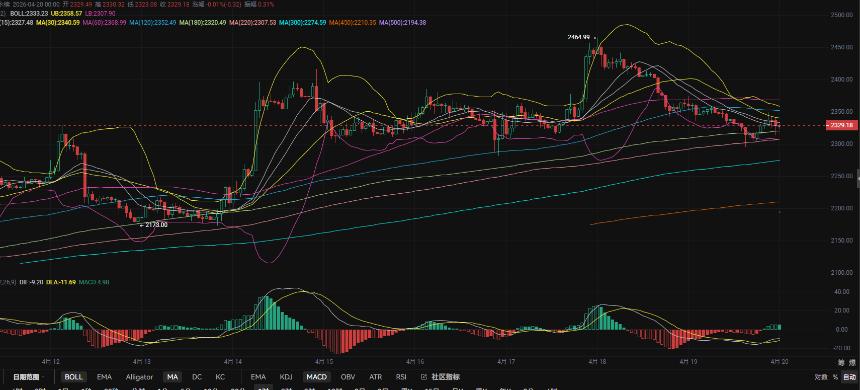This screenshot has height=390, width=860.
Task: Click the 2400.00 price axis label
Action: pos(842,80)
